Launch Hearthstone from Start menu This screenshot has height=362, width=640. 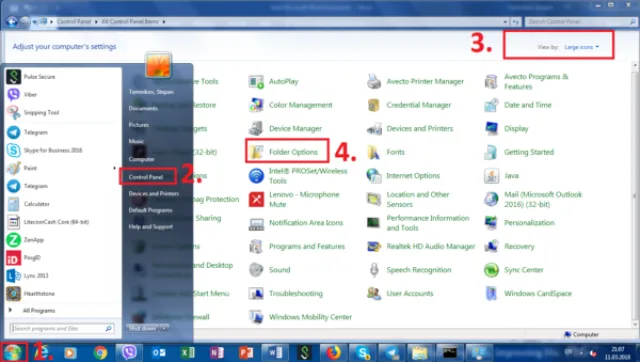pyautogui.click(x=62, y=293)
